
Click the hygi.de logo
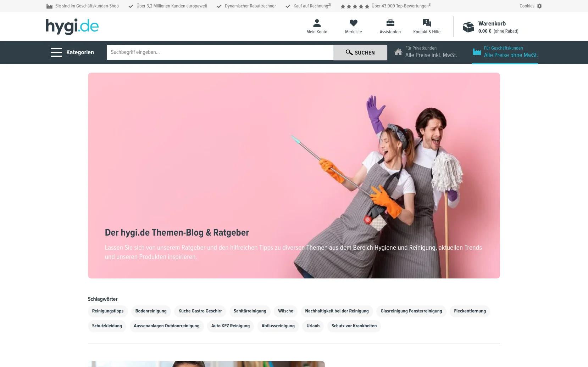click(72, 27)
